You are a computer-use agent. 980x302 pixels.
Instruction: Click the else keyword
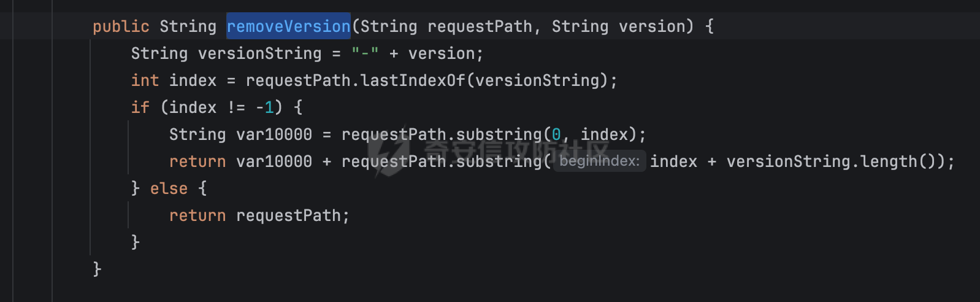pos(169,188)
